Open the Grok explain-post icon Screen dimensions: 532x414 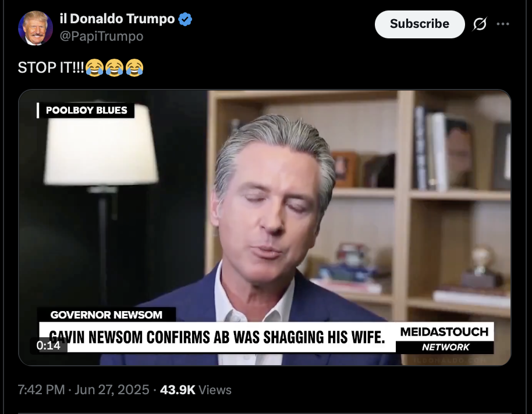click(480, 24)
